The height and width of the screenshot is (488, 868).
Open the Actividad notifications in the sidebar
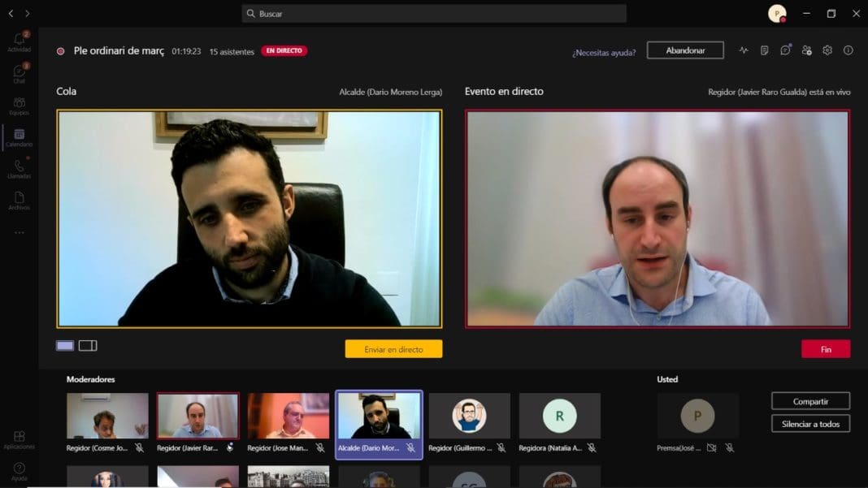point(20,41)
